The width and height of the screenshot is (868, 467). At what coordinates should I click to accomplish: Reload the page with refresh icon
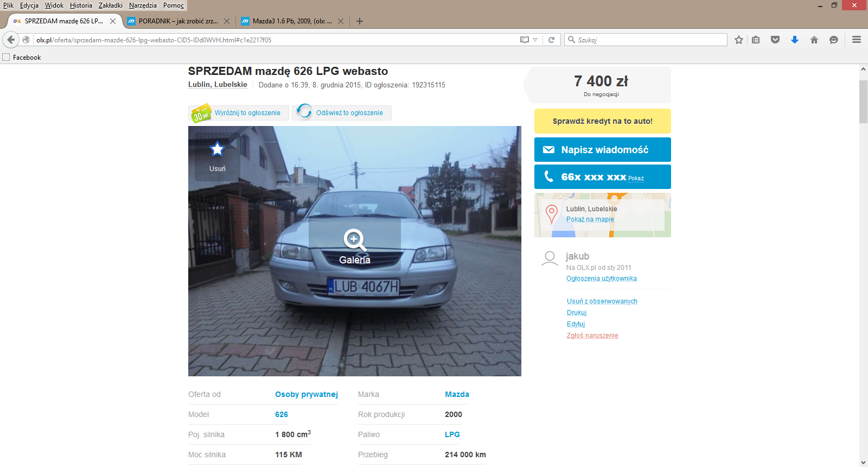pyautogui.click(x=551, y=40)
